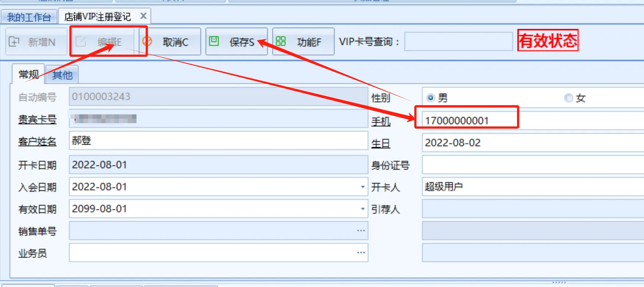
Task: Expand the 入会日期 date dropdown
Action: point(363,187)
